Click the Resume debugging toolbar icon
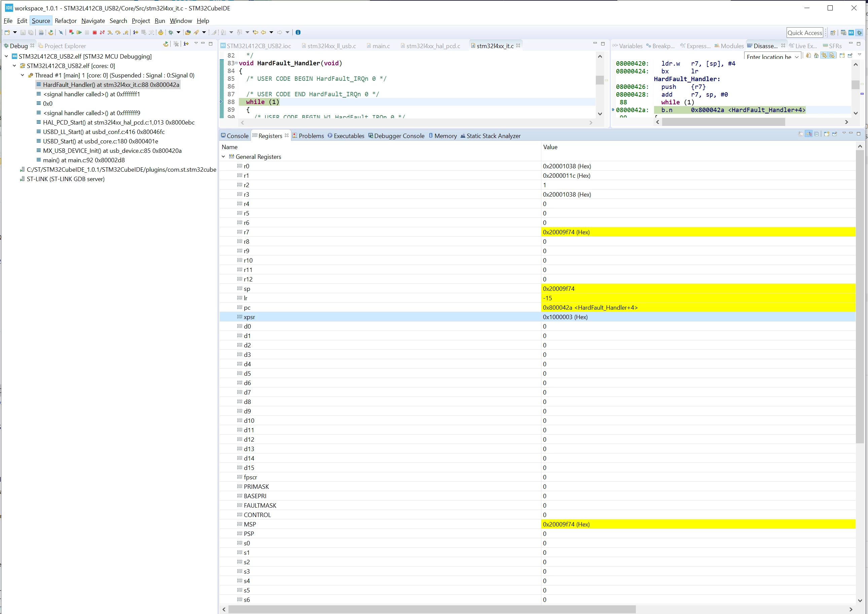The image size is (868, 614). (79, 33)
